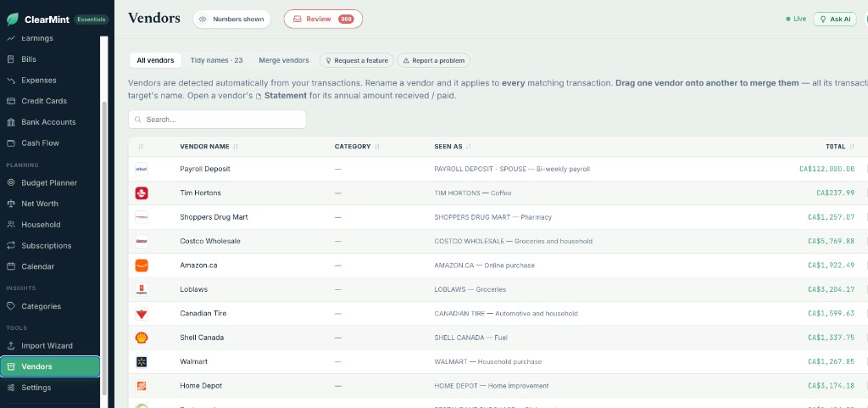This screenshot has width=868, height=408.
Task: Sort by Vendor Name column
Action: click(x=209, y=147)
